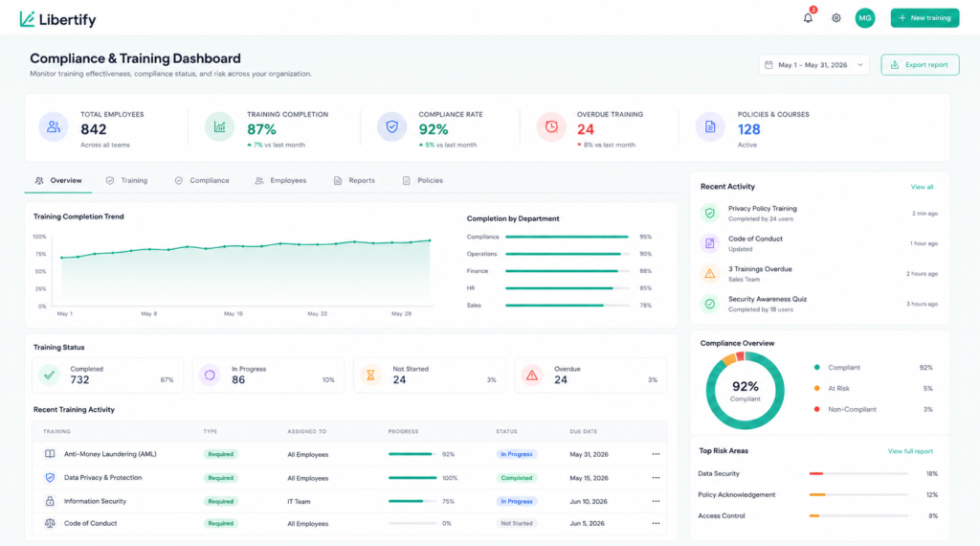Open the settings gear icon
This screenshot has height=546, width=980.
coord(836,18)
